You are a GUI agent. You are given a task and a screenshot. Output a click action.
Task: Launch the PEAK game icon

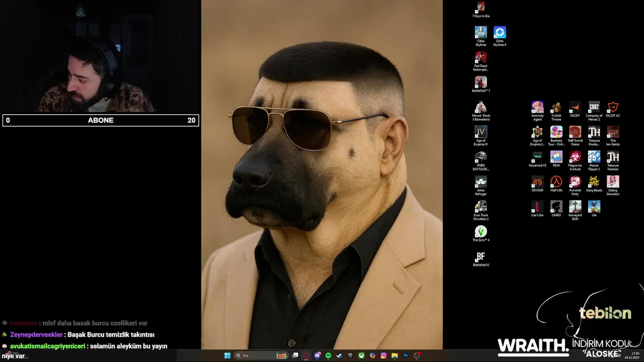556,159
